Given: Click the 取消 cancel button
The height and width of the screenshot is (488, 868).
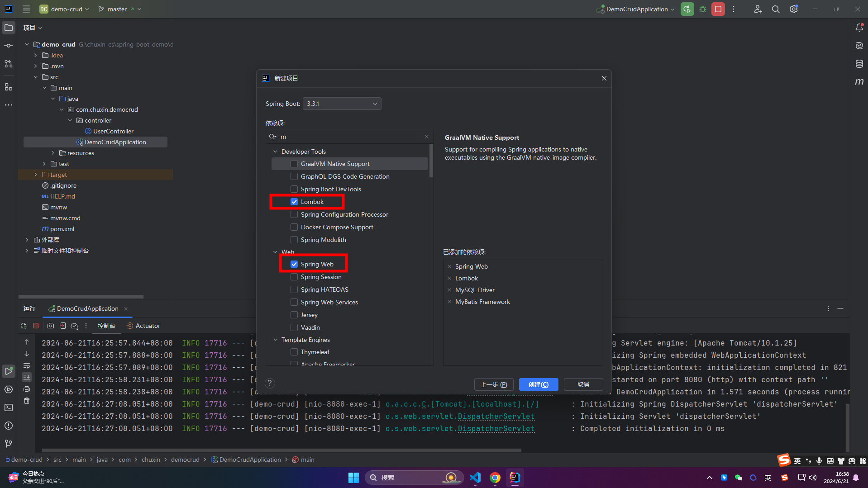Looking at the screenshot, I should (583, 384).
